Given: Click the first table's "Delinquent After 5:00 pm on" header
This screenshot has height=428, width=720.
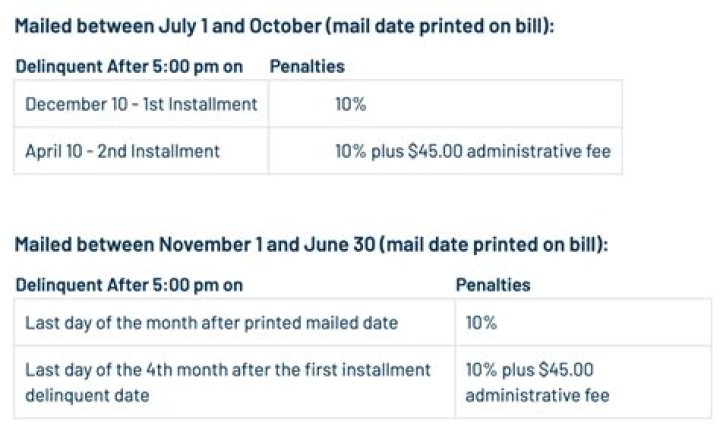Looking at the screenshot, I should coord(129,66).
